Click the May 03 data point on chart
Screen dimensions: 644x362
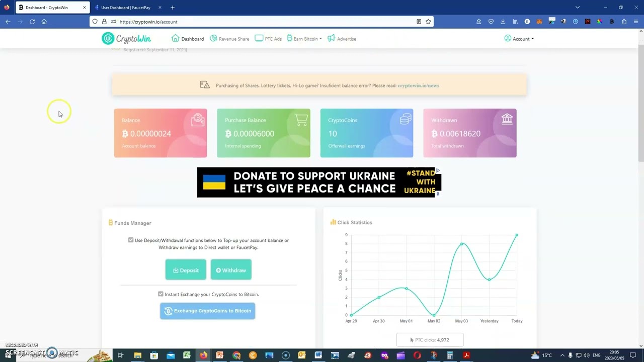[461, 244]
